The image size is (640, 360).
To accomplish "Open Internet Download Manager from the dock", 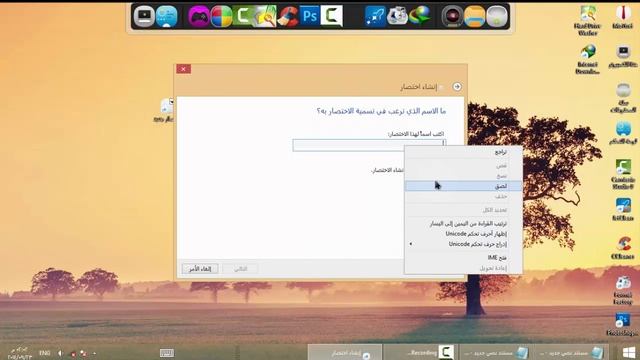I will pyautogui.click(x=420, y=17).
